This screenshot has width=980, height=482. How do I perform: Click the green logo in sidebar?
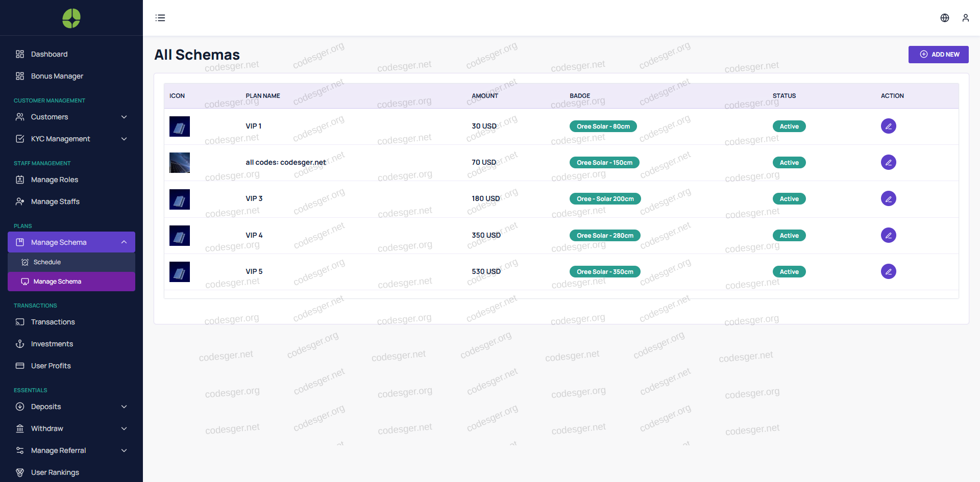(x=71, y=18)
